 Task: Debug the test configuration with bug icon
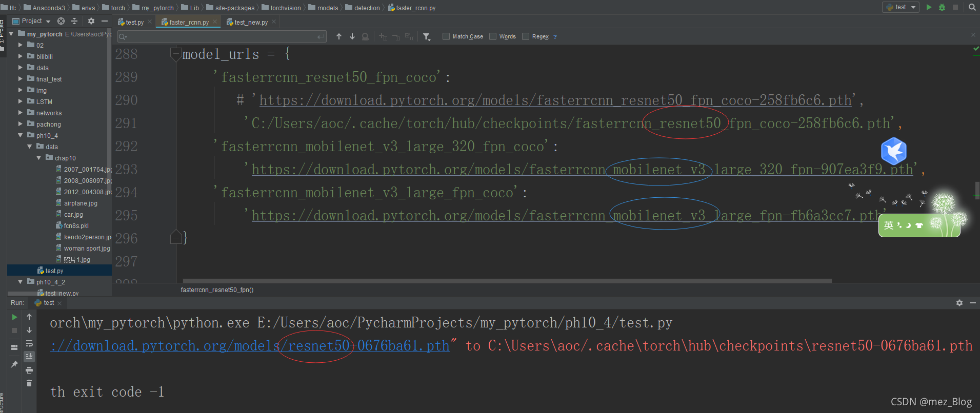coord(942,7)
